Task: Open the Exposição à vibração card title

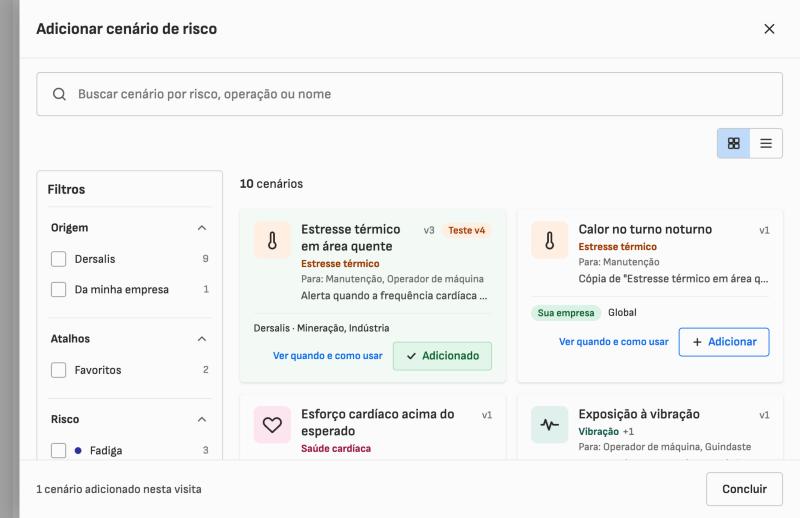Action: coord(639,414)
